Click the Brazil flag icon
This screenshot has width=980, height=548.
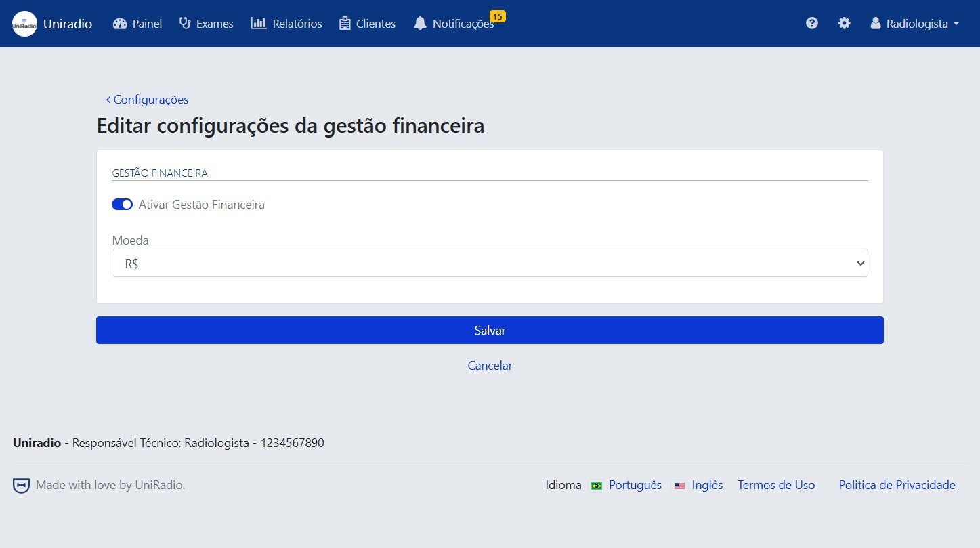[x=597, y=486]
